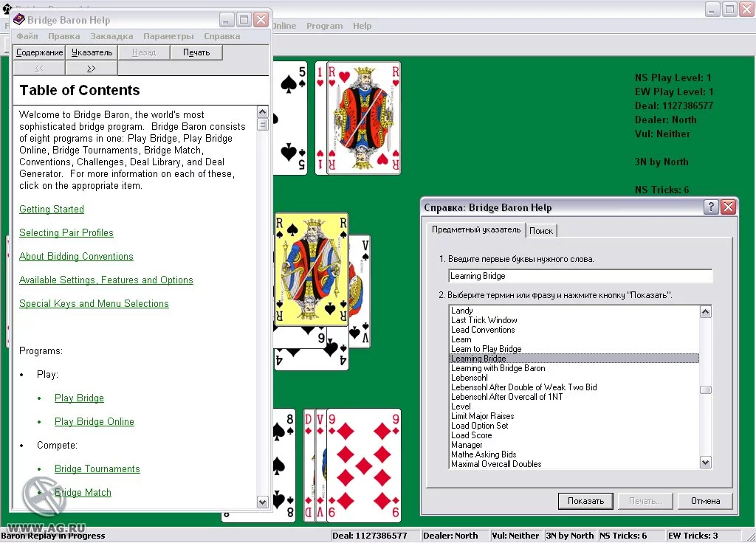Click the 5 of Spades card
This screenshot has height=543, width=756.
[290, 118]
